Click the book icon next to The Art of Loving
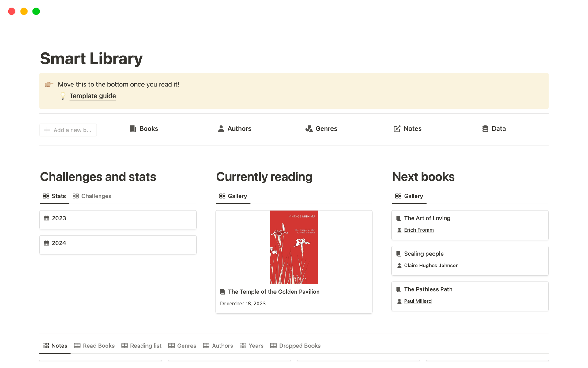 398,218
